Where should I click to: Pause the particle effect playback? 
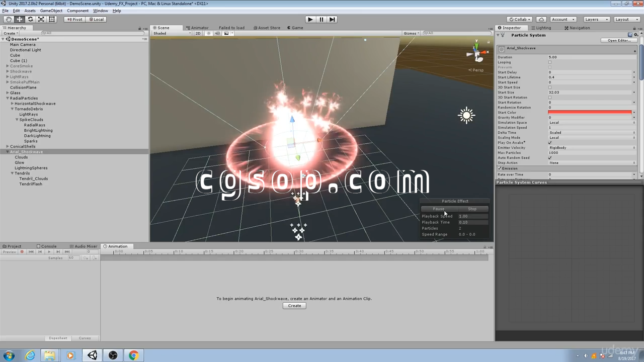[x=438, y=209]
